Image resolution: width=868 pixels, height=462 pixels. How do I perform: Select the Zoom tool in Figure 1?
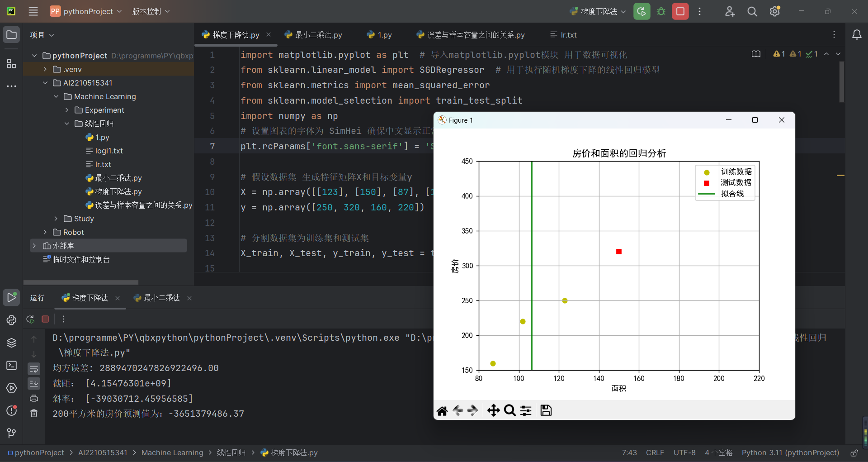click(x=509, y=410)
